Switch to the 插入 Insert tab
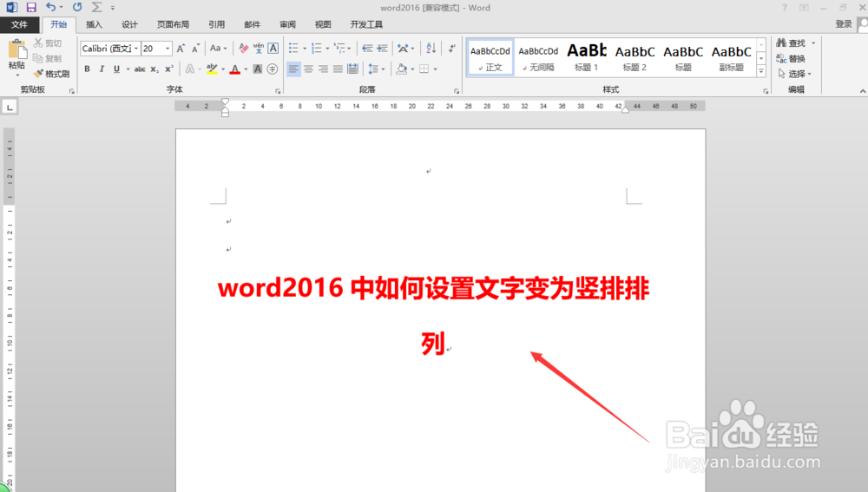Viewport: 868px width, 492px height. point(94,24)
